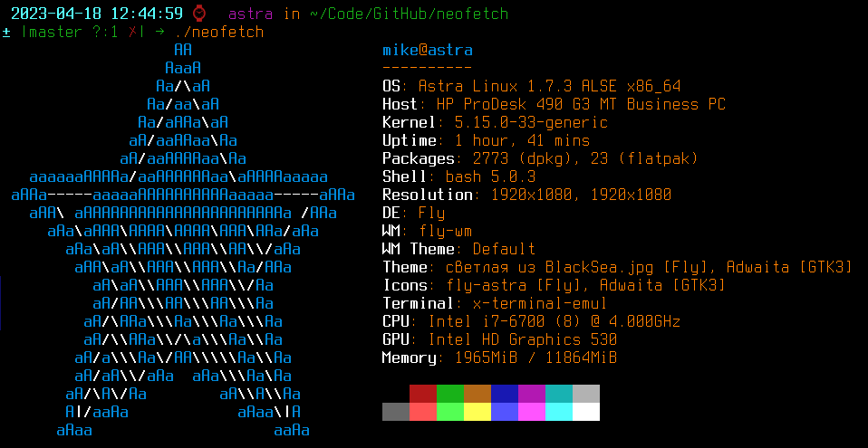Select the teal color block
Screen dimensions: 868x448
tap(558, 394)
